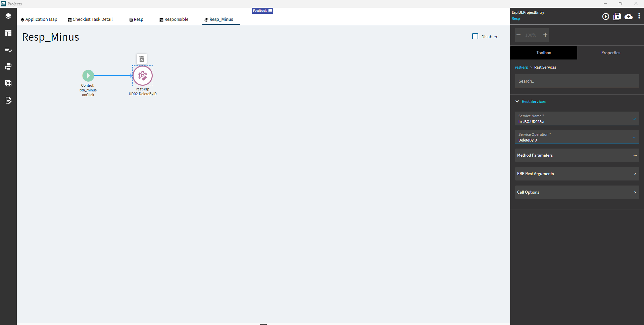Run a preview of the app
This screenshot has height=325, width=644.
pyautogui.click(x=606, y=16)
